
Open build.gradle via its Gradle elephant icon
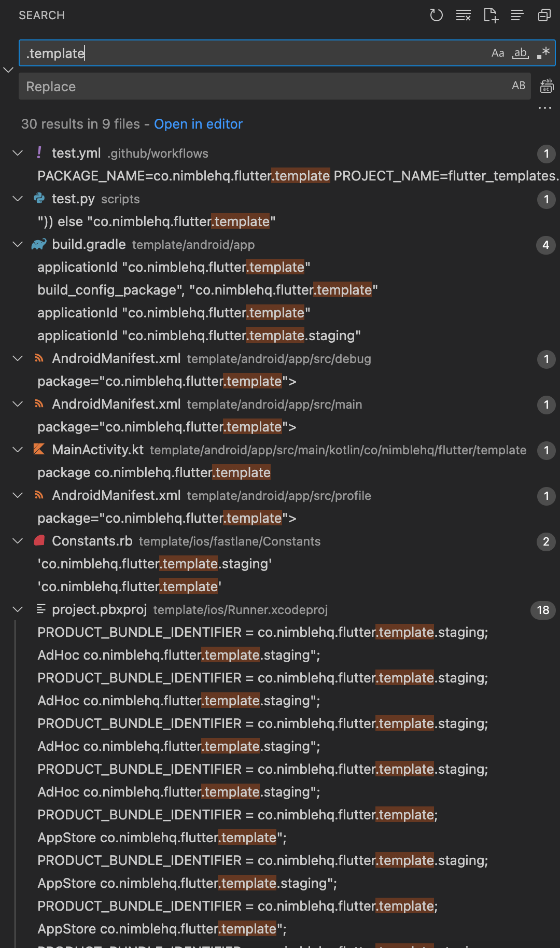(39, 244)
